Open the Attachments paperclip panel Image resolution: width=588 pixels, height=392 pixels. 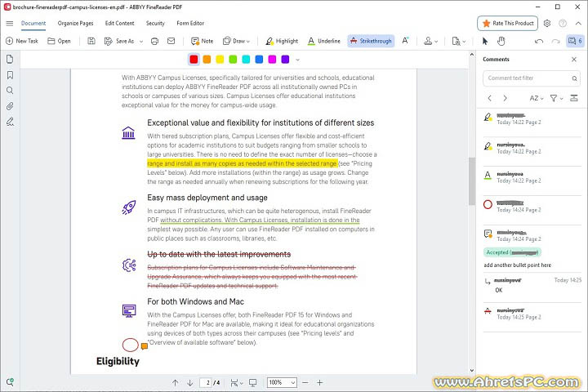coord(10,106)
